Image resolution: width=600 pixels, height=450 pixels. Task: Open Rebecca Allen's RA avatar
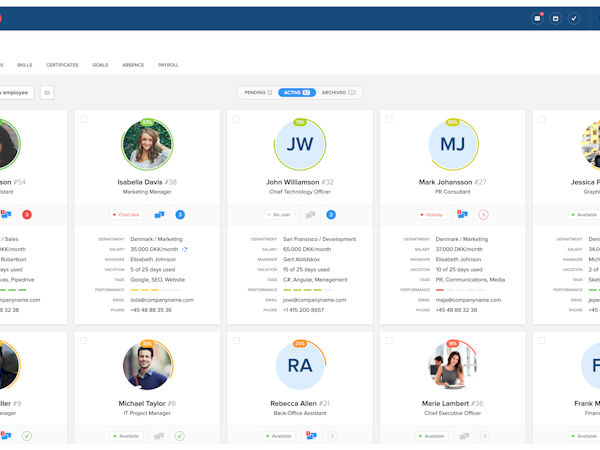[x=300, y=366]
